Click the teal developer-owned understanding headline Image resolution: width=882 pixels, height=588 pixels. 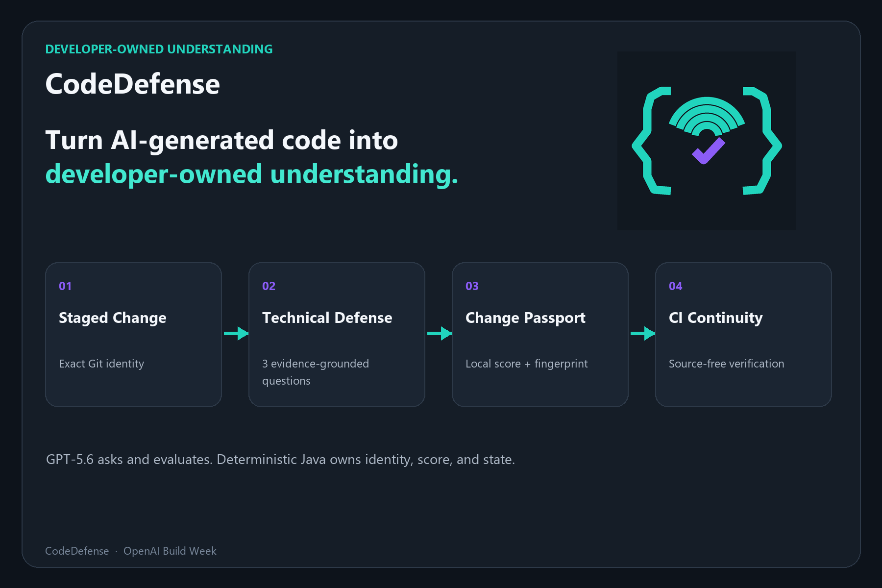252,174
